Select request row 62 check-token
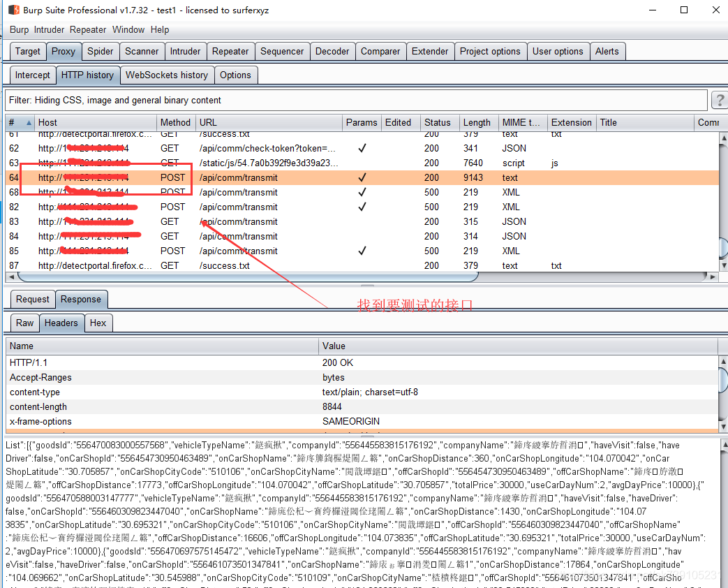The width and height of the screenshot is (728, 588). pos(362,148)
